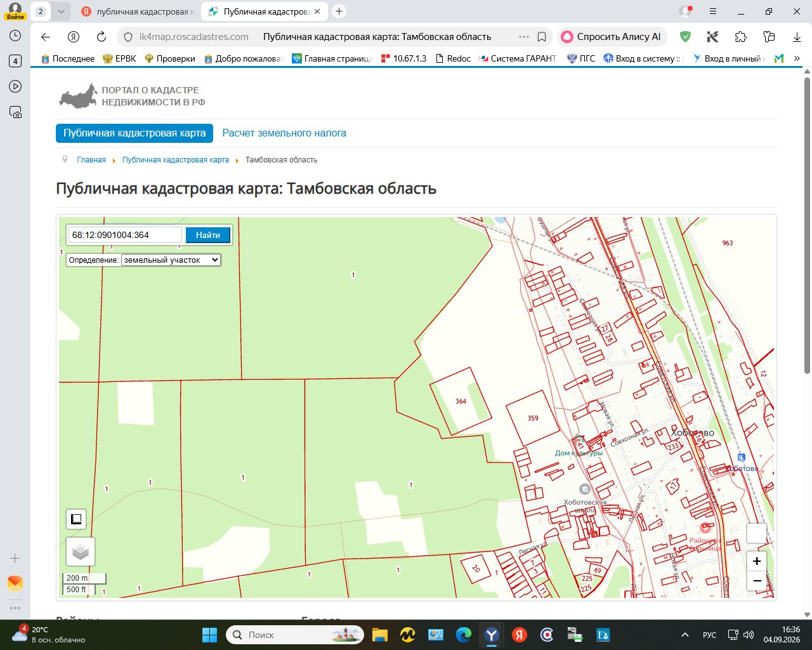Open browser downloads arrow icon

pos(797,37)
